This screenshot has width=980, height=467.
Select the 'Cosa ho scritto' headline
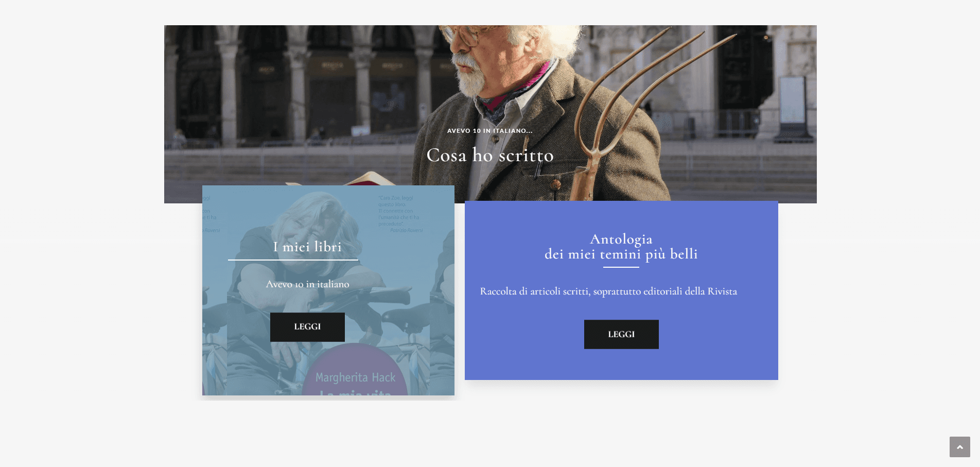(490, 155)
